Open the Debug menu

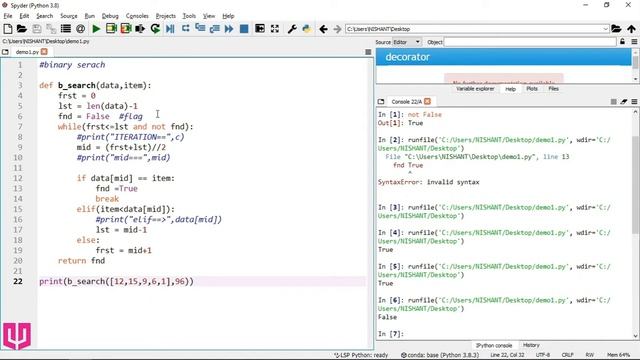pos(110,16)
